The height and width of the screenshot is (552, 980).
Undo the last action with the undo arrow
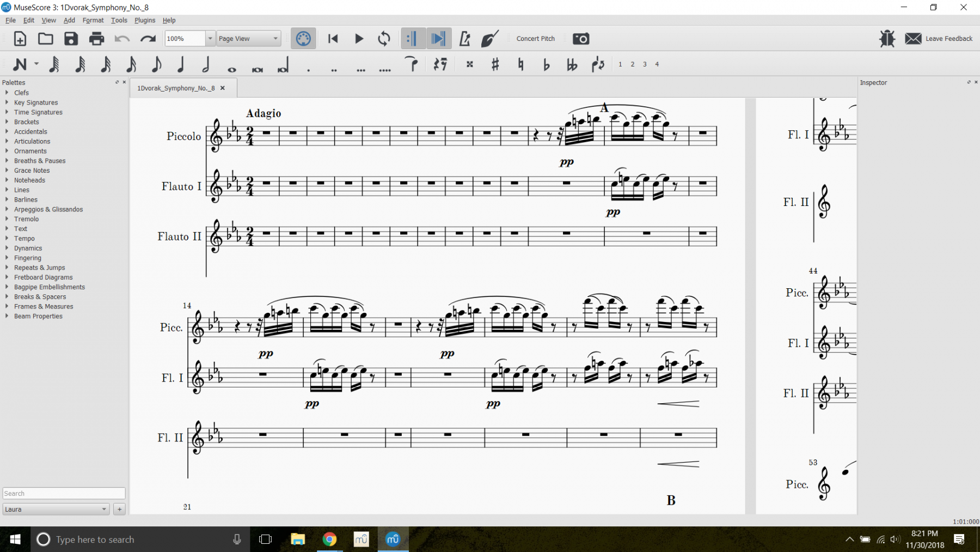[x=122, y=39]
